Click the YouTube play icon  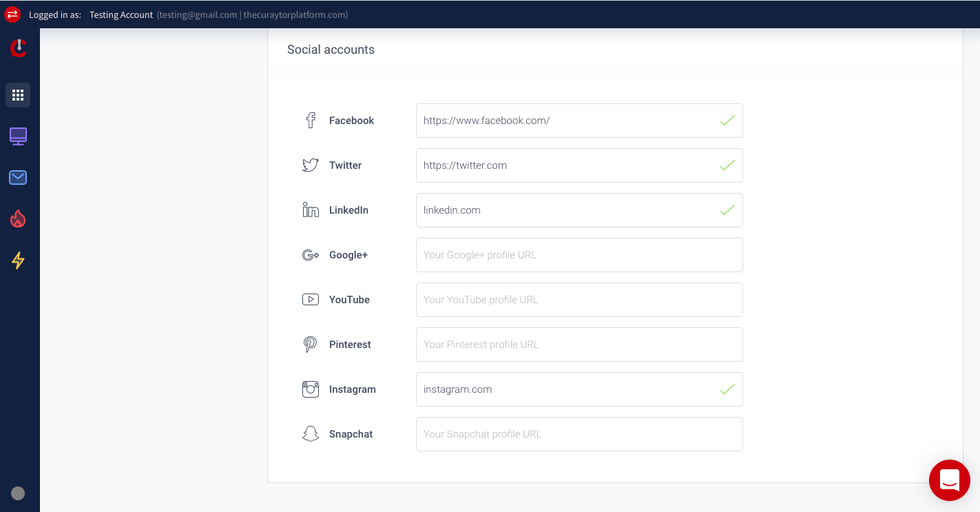click(x=311, y=300)
